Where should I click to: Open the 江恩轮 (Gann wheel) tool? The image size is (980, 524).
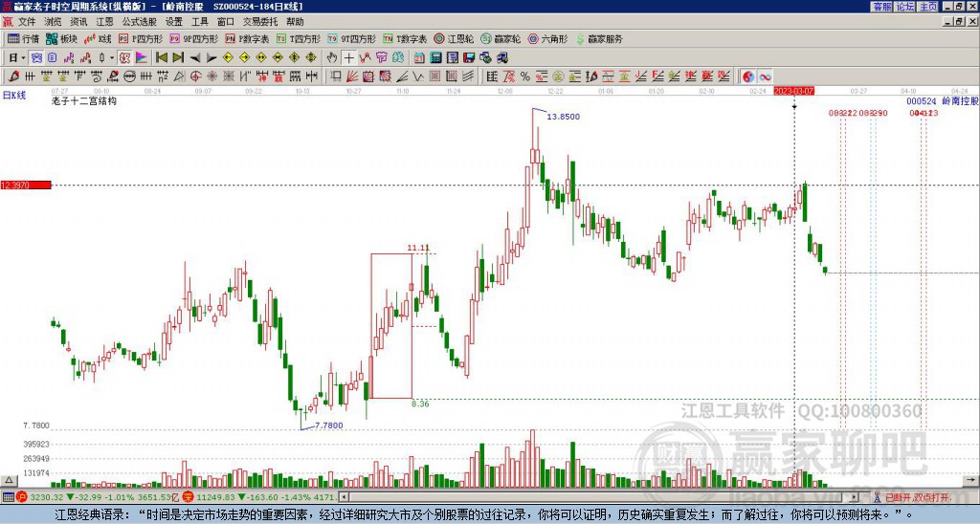pos(455,38)
